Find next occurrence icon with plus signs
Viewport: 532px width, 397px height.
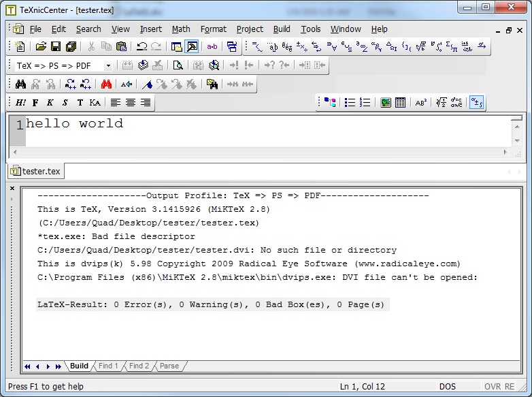tap(71, 84)
